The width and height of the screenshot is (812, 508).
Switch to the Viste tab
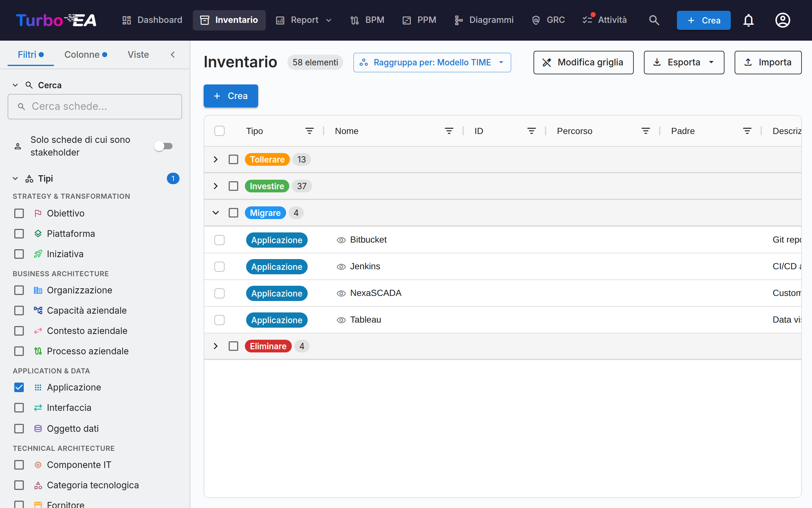pos(138,55)
